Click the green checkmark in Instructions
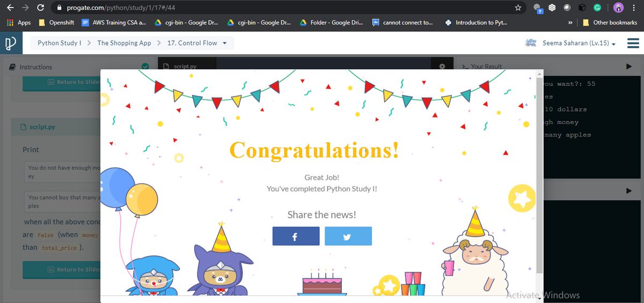Screen dimensions: 644x303 pyautogui.click(x=145, y=67)
